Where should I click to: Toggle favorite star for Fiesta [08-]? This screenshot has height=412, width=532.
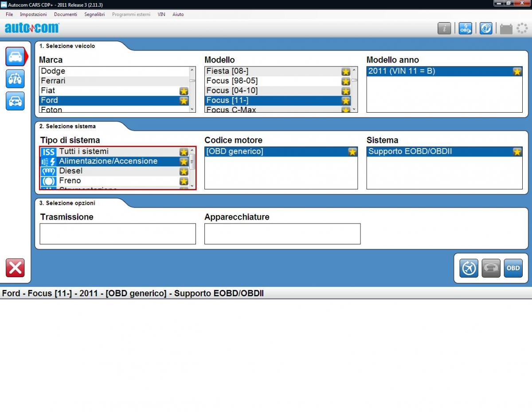pyautogui.click(x=346, y=71)
